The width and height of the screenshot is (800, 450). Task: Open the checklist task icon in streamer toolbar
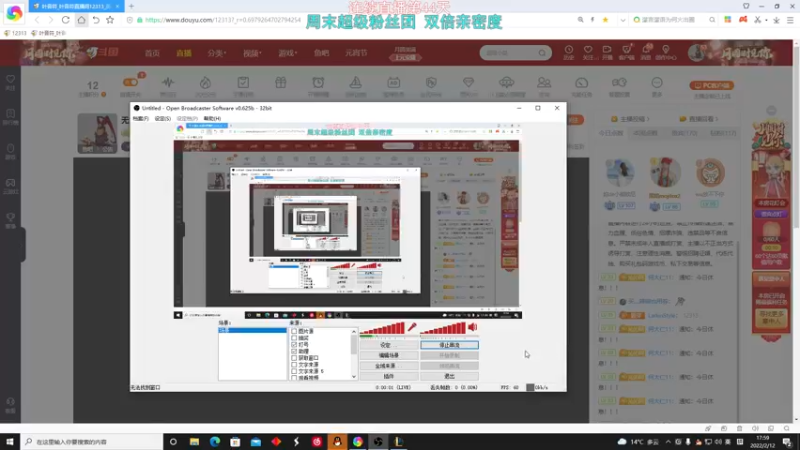(243, 82)
